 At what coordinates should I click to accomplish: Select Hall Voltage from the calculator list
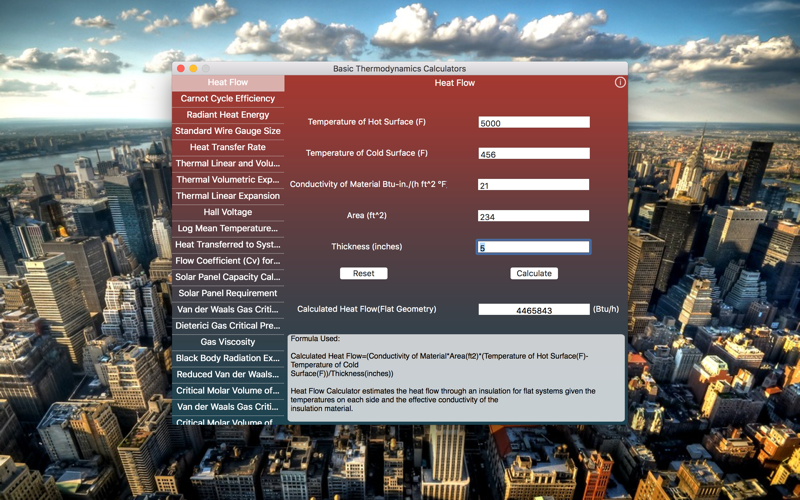tap(228, 212)
